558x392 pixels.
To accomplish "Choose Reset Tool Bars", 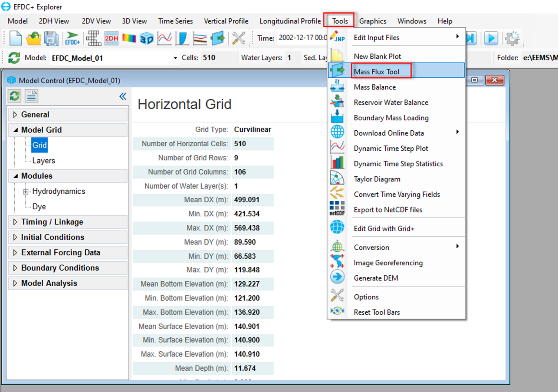I will pyautogui.click(x=377, y=312).
